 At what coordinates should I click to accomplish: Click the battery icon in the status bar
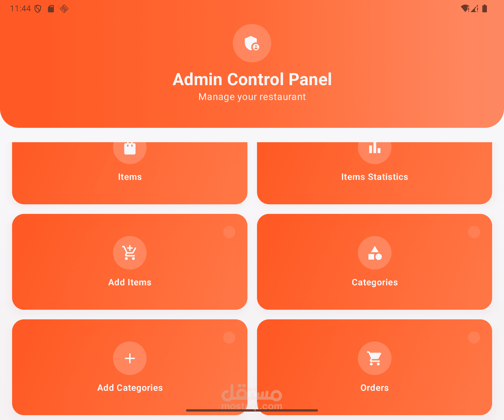point(485,9)
